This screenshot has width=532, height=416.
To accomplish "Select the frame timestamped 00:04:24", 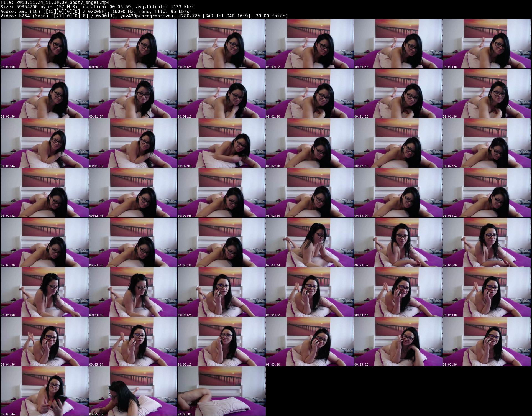I will click(221, 292).
